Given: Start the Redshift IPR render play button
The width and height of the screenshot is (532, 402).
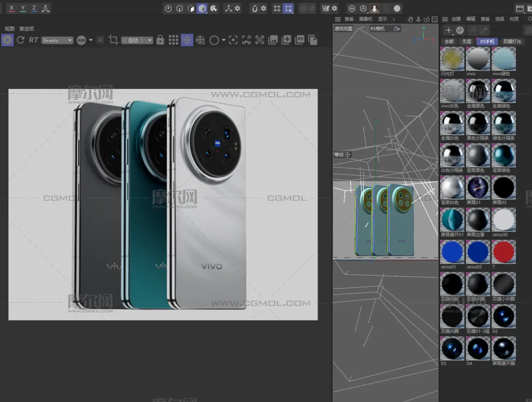Looking at the screenshot, I should coord(7,40).
